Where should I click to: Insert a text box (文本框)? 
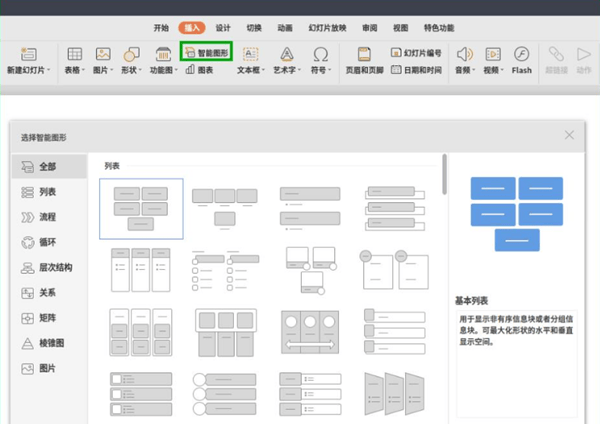tap(251, 54)
